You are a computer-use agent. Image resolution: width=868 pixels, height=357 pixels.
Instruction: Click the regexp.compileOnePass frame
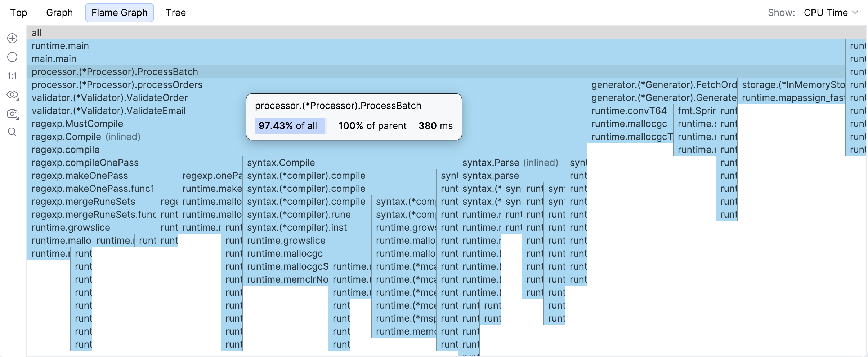[x=135, y=163]
